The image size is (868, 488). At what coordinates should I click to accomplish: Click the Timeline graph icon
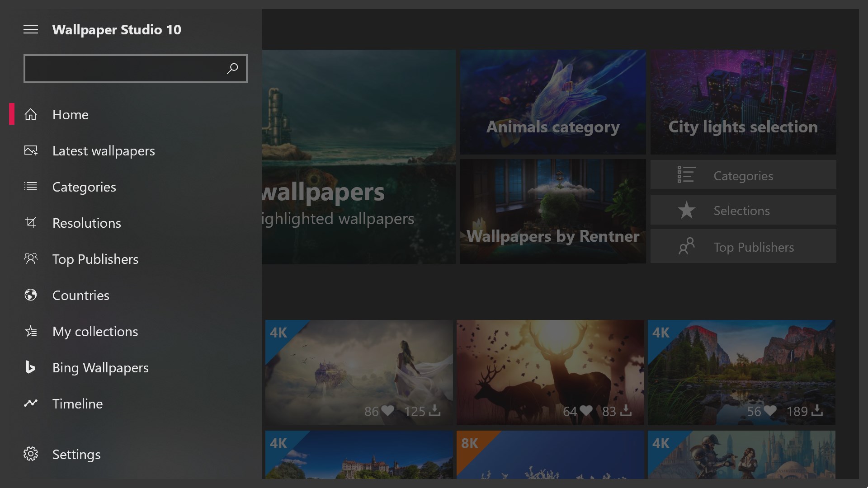tap(31, 403)
